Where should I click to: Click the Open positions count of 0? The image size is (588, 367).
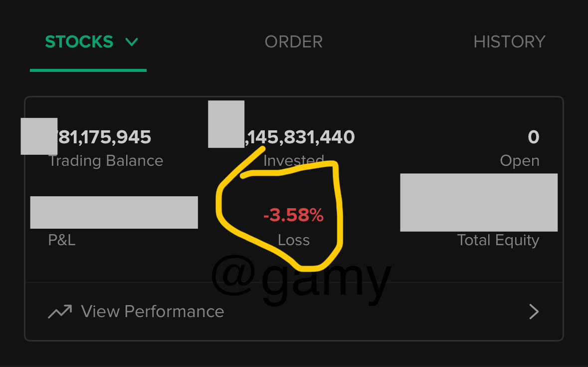[533, 137]
